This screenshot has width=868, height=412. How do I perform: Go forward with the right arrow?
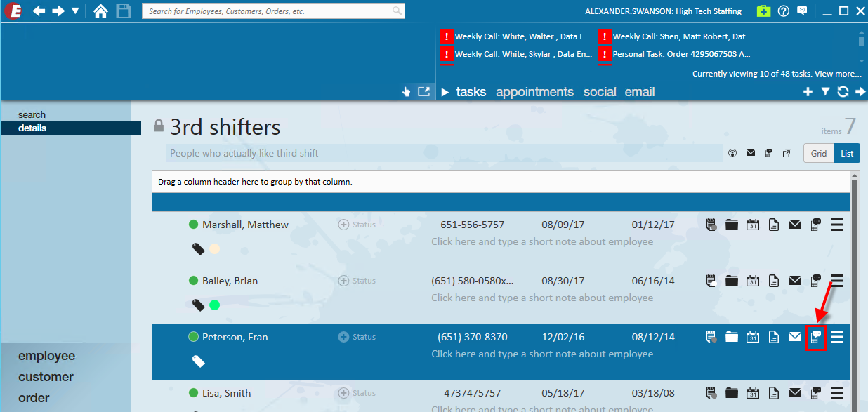[58, 11]
